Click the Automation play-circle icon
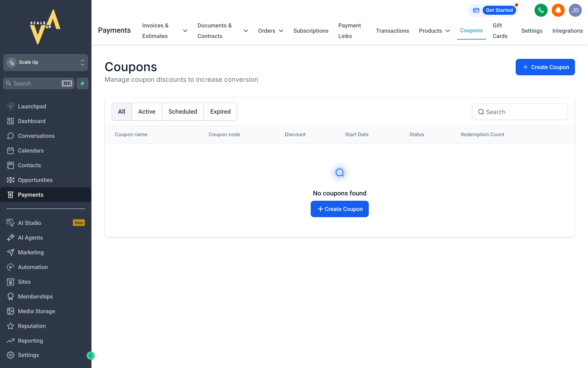 [10, 267]
